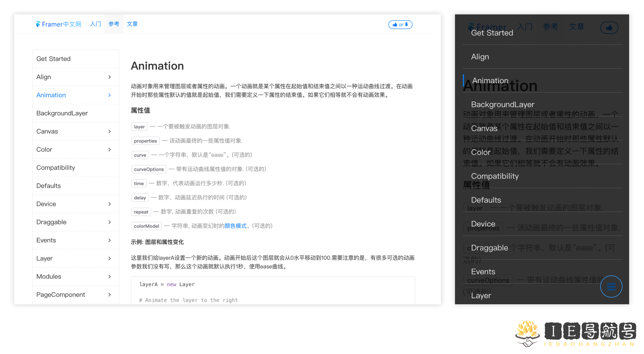The image size is (644, 354).
Task: Expand the Layer chevron in sidebar
Action: pyautogui.click(x=109, y=258)
